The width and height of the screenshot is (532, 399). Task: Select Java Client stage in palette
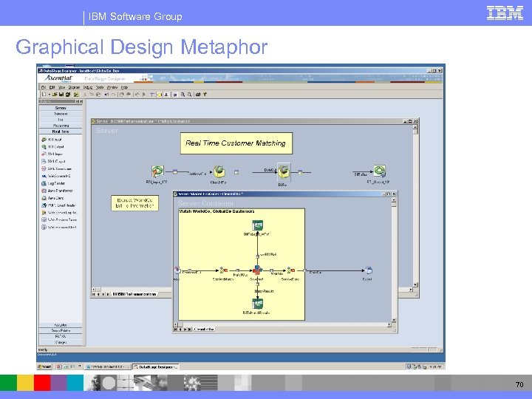click(52, 198)
